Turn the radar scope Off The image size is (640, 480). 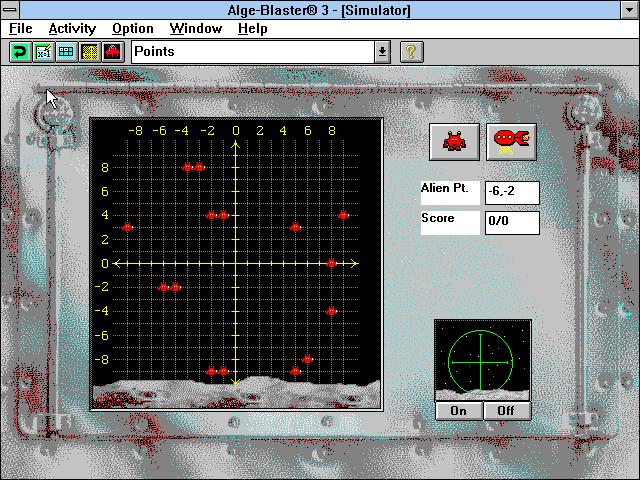(x=507, y=411)
